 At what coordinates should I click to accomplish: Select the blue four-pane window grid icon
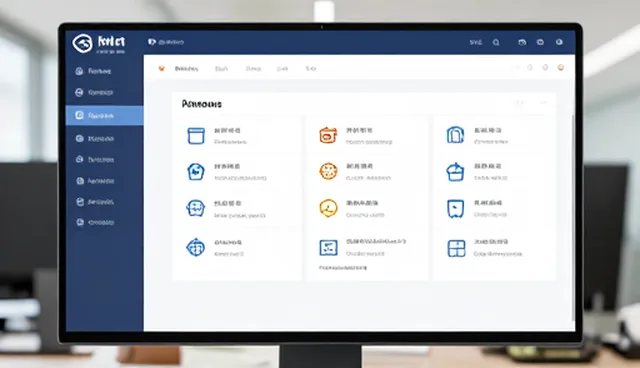pos(456,248)
